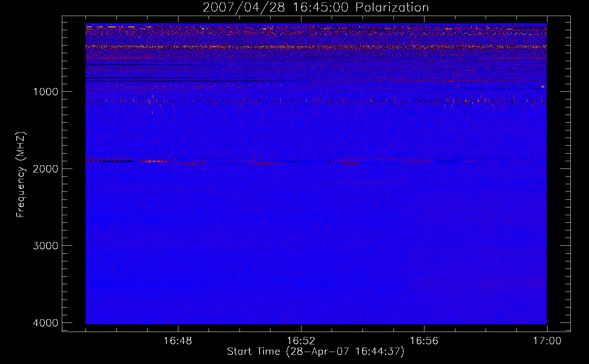589x364 pixels.
Task: Select the 4000 frequency tick label
Action: point(46,323)
